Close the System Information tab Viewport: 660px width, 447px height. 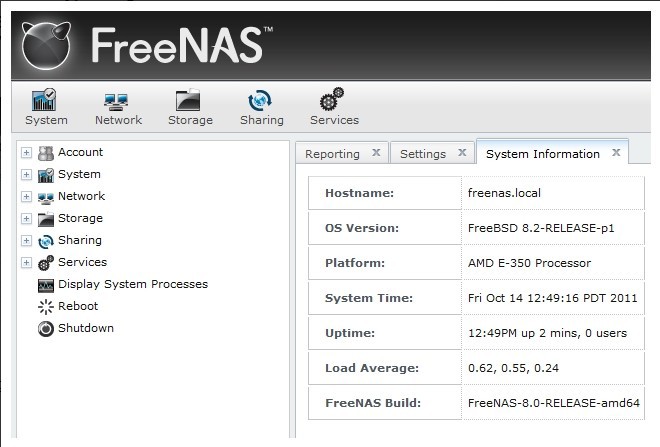pyautogui.click(x=616, y=153)
